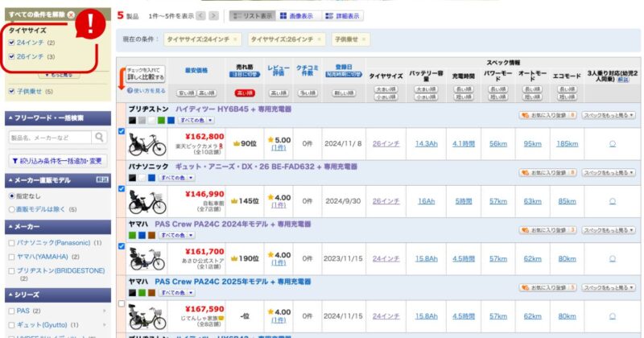644x338 pixels.
Task: Click 解説 link beside 3人乗り対応 header
Action: [x=623, y=80]
